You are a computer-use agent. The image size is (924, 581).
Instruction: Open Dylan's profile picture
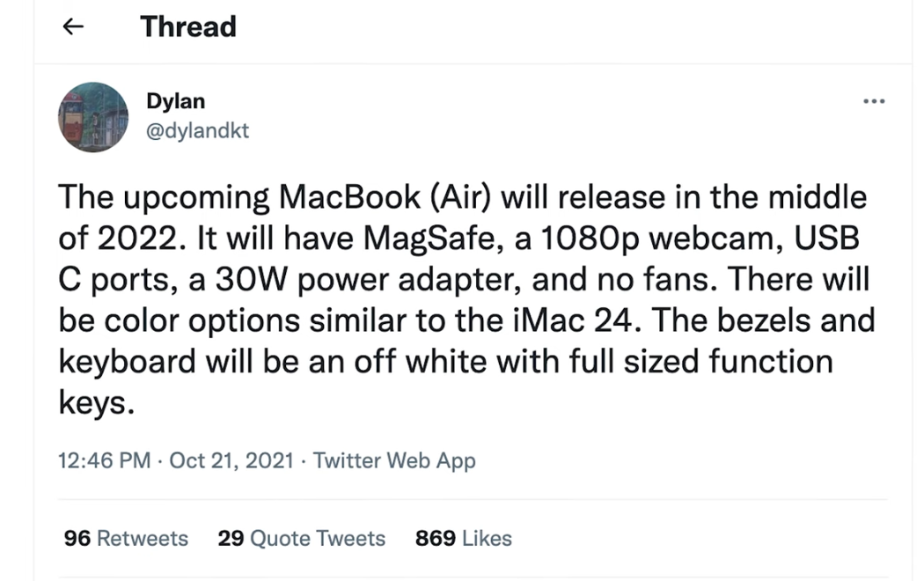pyautogui.click(x=93, y=117)
